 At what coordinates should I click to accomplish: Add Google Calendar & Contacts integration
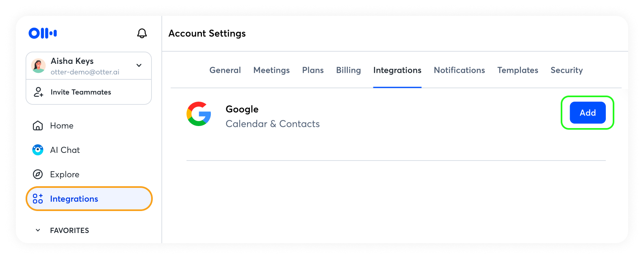tap(588, 113)
